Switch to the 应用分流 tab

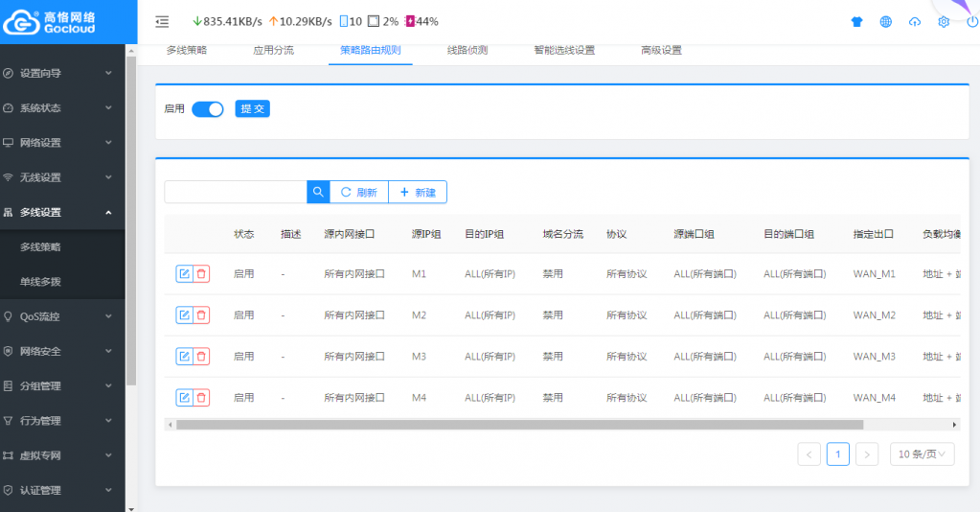coord(273,50)
